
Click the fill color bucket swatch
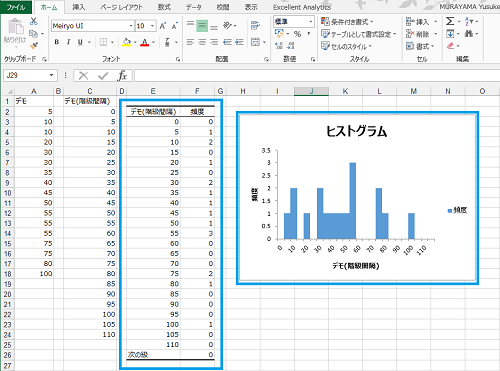click(x=127, y=42)
